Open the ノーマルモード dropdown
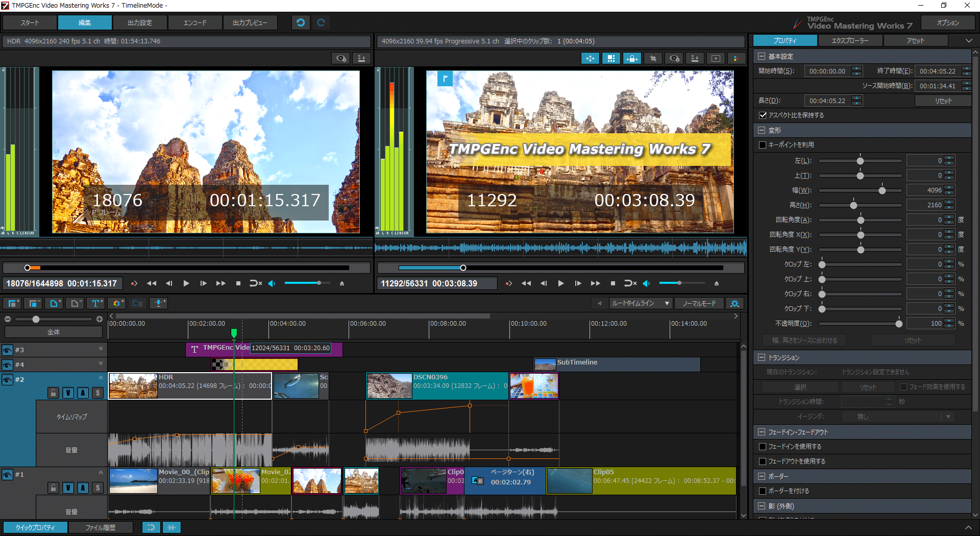Screen dimensions: 980x536 click(699, 303)
